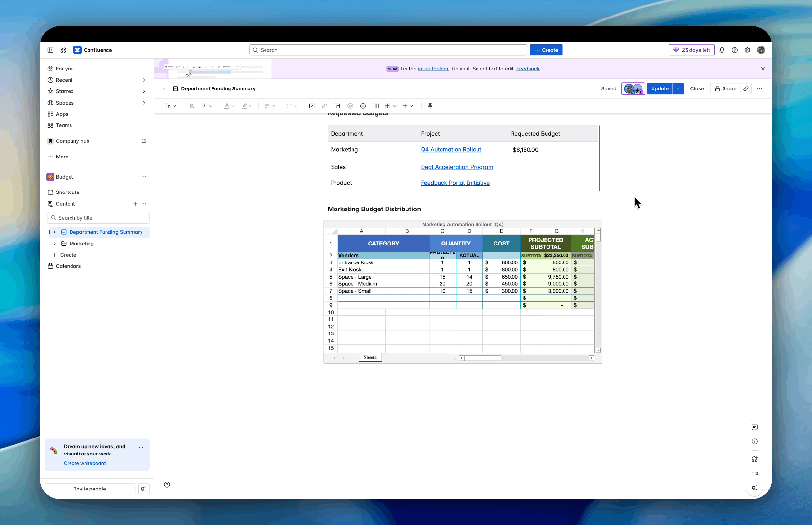812x525 pixels.
Task: Copy page link using the link icon
Action: pyautogui.click(x=746, y=89)
